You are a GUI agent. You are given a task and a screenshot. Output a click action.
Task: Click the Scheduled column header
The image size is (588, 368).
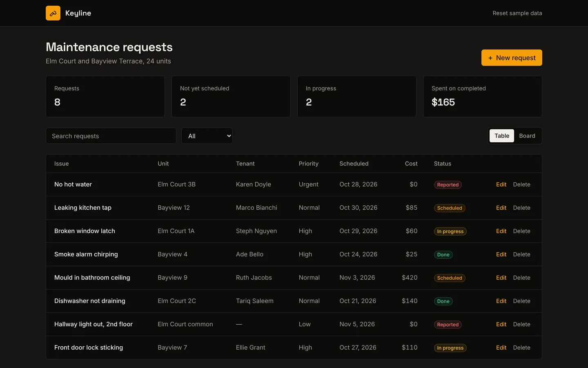point(354,164)
